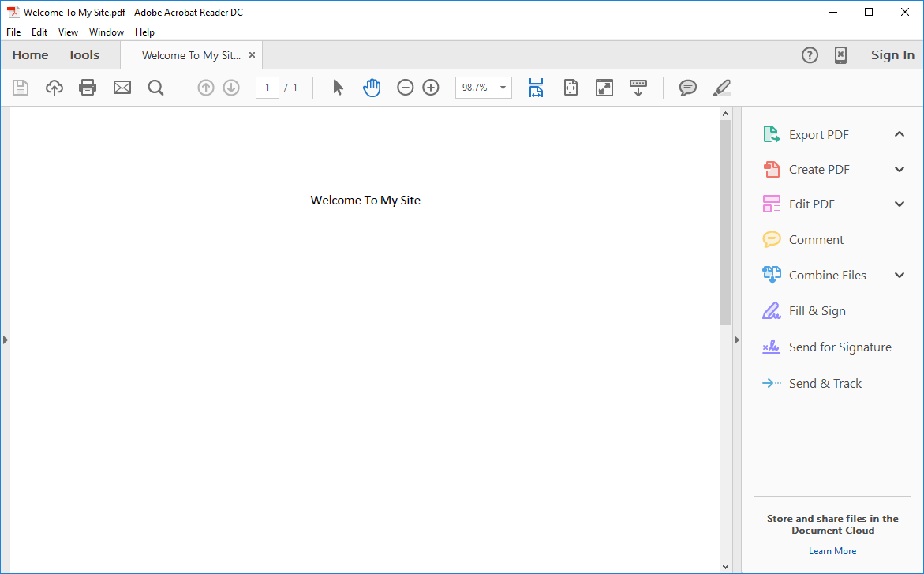Screen dimensions: 924x574
Task: Expand Combine Files options
Action: pyautogui.click(x=899, y=274)
